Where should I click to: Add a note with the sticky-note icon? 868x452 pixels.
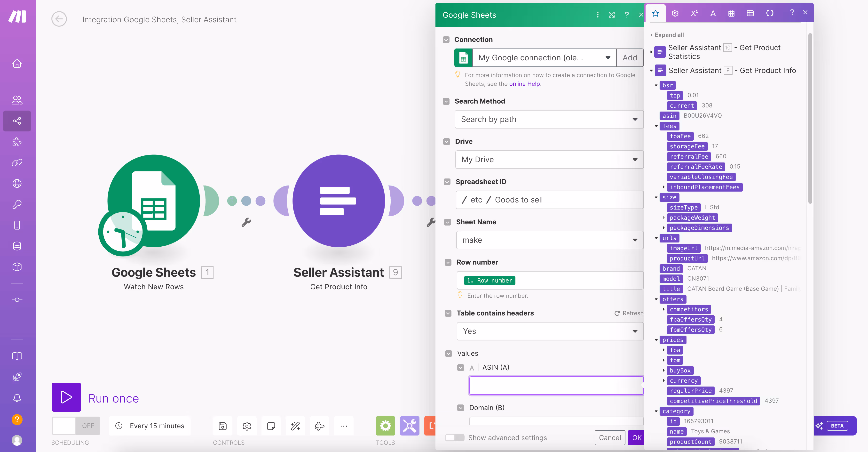(271, 426)
